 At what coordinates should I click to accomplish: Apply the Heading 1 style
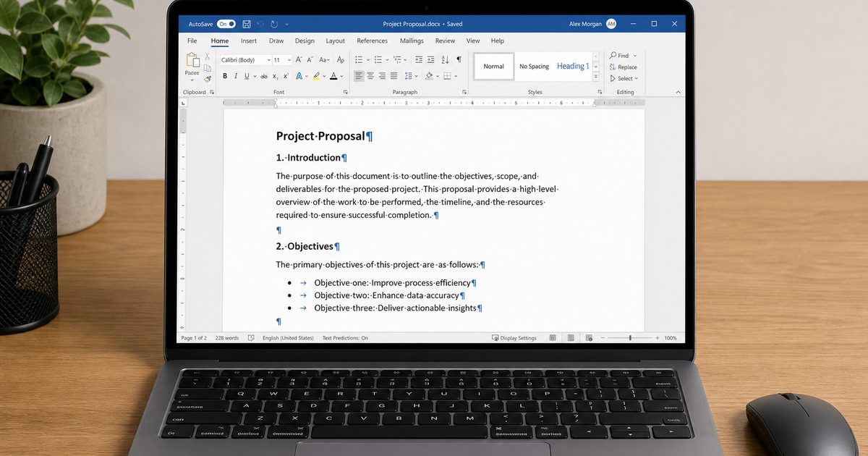click(x=573, y=67)
